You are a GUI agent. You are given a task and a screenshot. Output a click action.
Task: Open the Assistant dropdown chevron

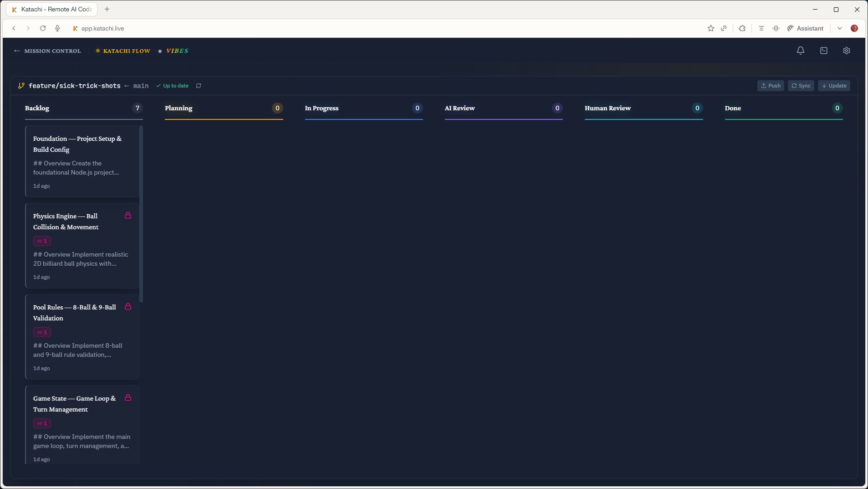[840, 28]
